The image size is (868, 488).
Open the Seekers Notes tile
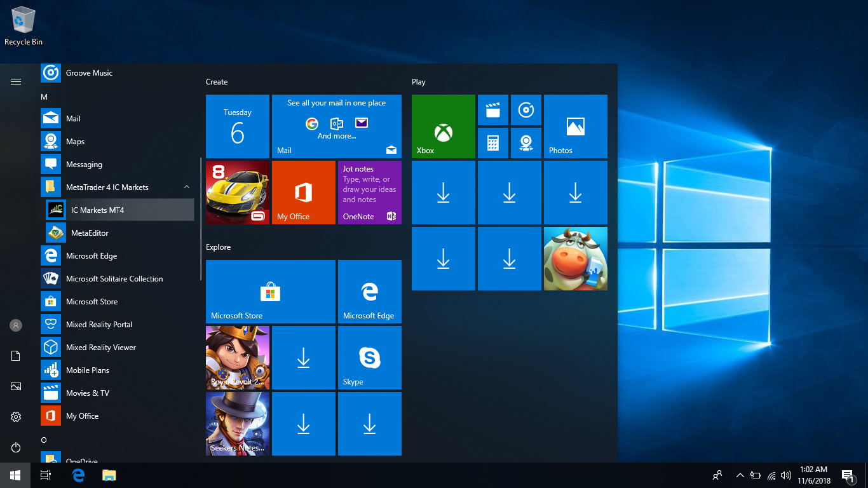pyautogui.click(x=238, y=424)
